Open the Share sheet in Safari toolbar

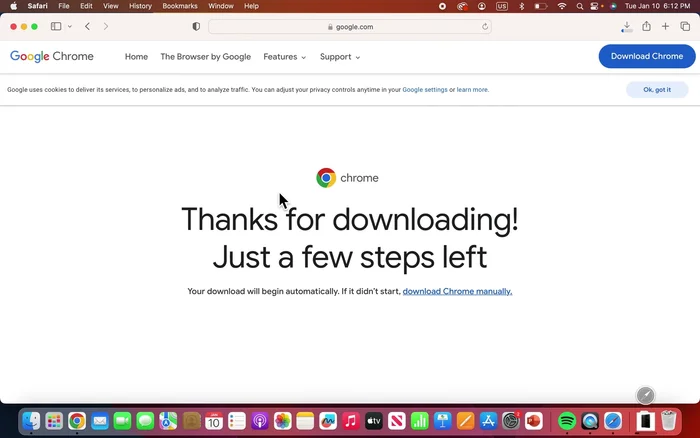tap(646, 26)
